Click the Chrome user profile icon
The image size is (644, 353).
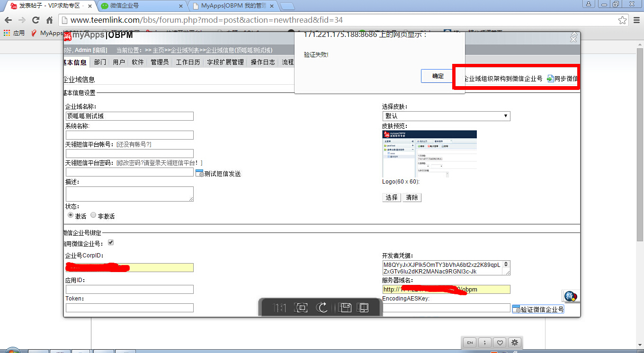pos(589,4)
